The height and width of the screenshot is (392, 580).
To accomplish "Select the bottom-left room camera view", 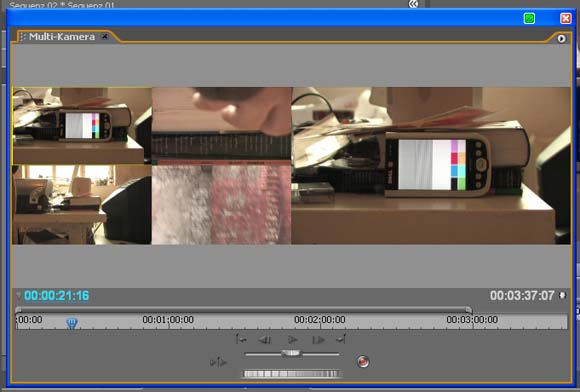I will tap(82, 205).
